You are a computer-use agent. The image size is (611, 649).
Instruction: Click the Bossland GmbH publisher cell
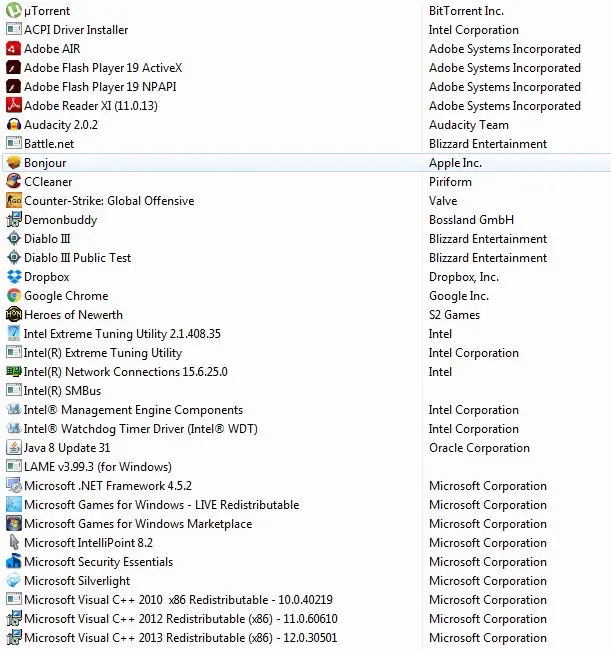471,220
